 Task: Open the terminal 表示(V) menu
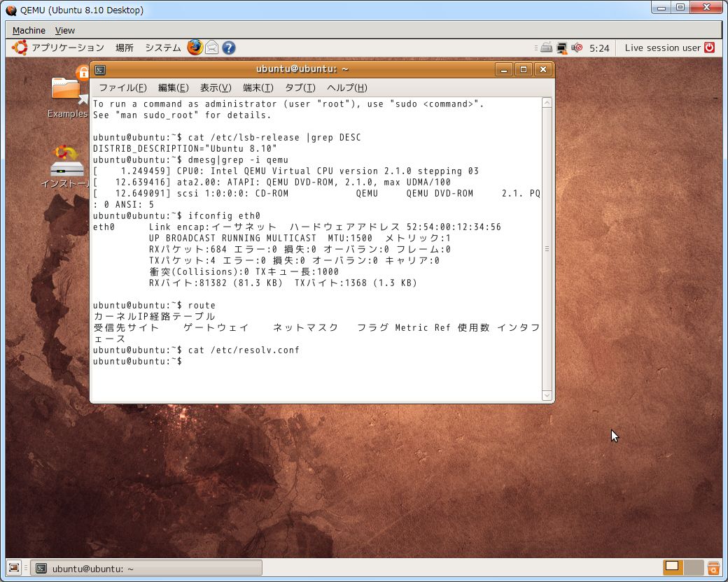pos(216,87)
